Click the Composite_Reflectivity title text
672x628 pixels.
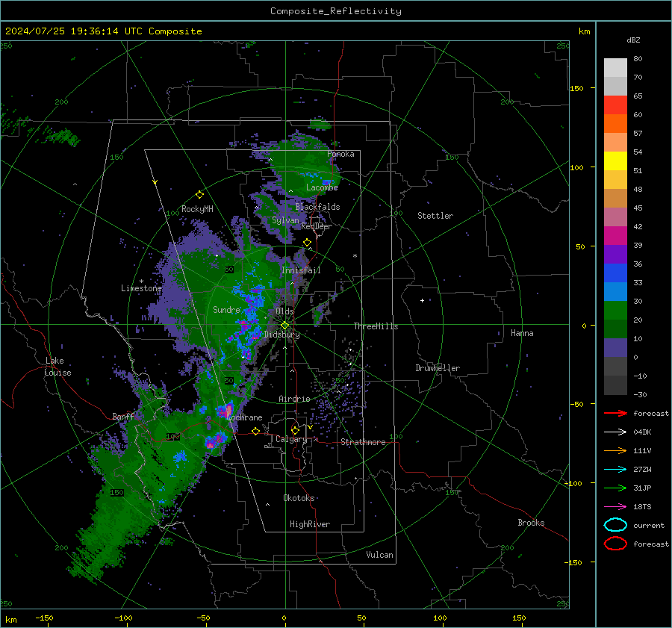(336, 11)
